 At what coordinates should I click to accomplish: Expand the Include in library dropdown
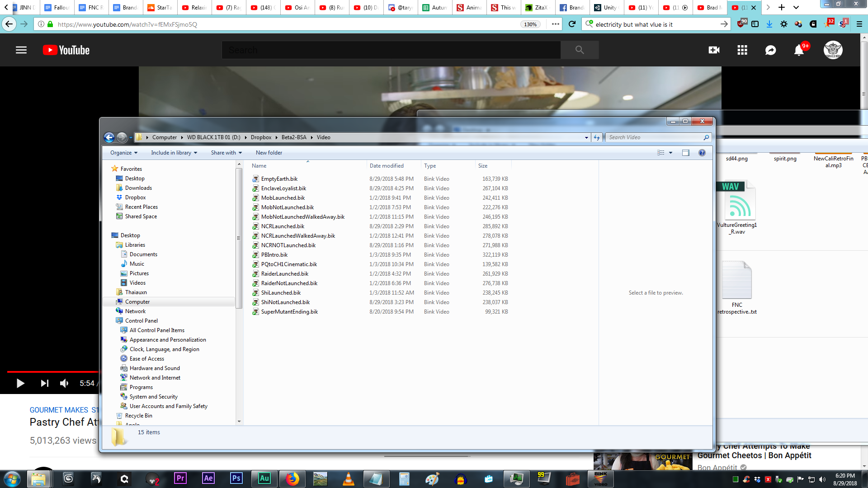(x=174, y=153)
